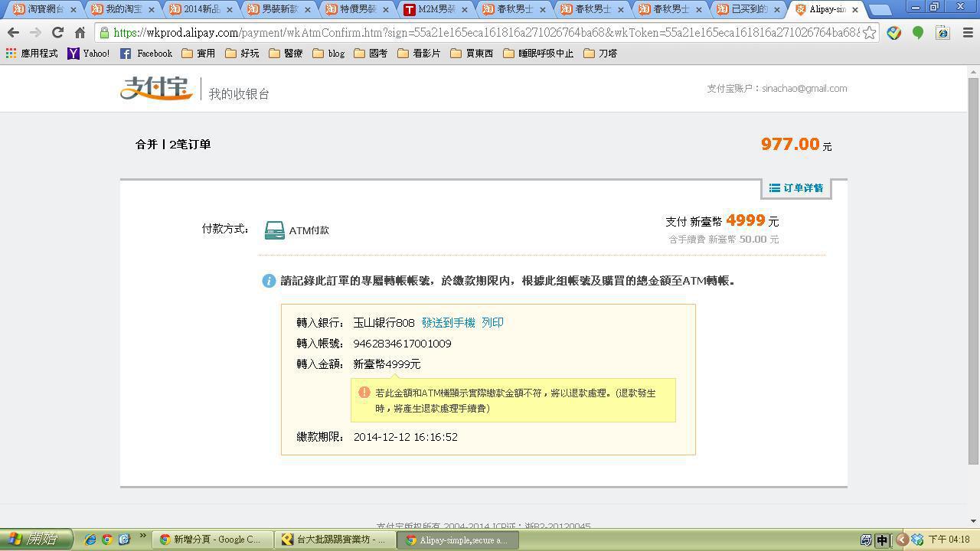The height and width of the screenshot is (551, 980).
Task: Click the browser reload button
Action: [57, 33]
